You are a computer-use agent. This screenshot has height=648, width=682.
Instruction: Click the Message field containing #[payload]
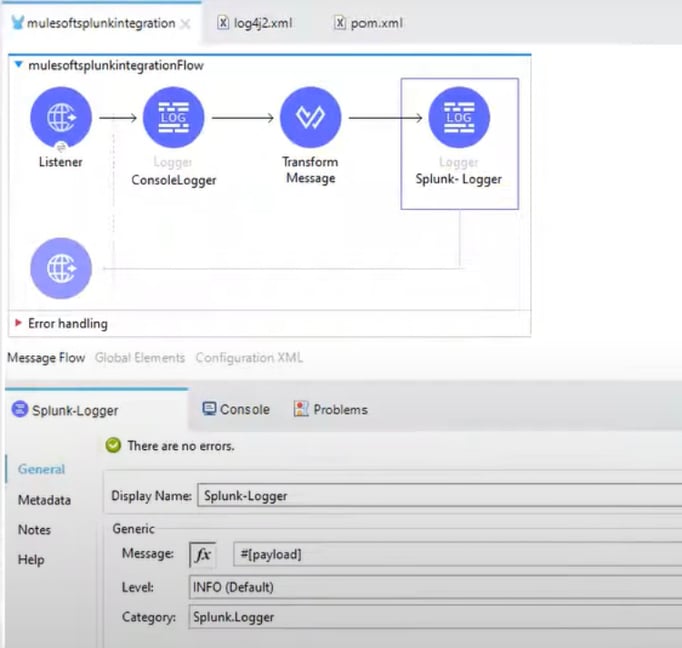click(458, 554)
